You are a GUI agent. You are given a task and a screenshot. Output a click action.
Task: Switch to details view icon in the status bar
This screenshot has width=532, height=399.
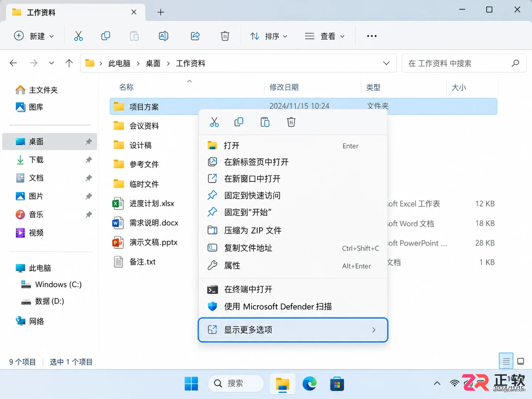tap(506, 361)
